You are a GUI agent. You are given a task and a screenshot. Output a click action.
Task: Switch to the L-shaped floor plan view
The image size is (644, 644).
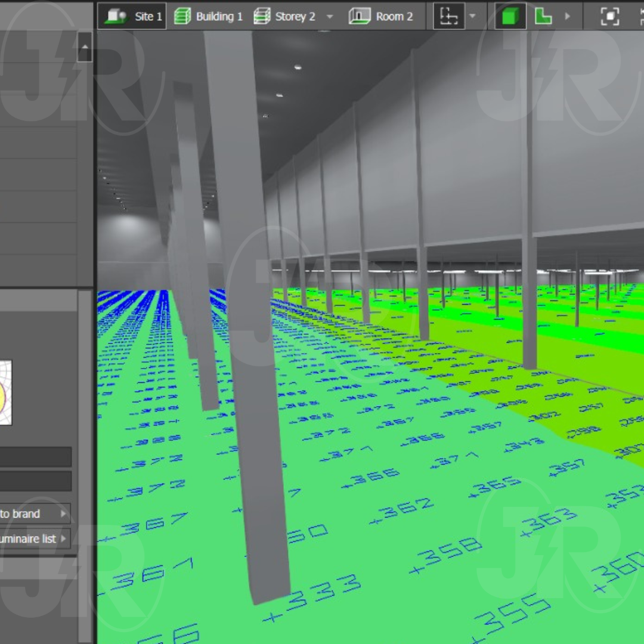(543, 16)
